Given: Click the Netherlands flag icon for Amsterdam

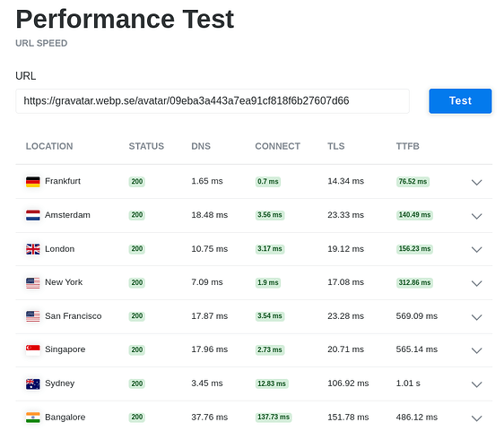Looking at the screenshot, I should pyautogui.click(x=33, y=215).
